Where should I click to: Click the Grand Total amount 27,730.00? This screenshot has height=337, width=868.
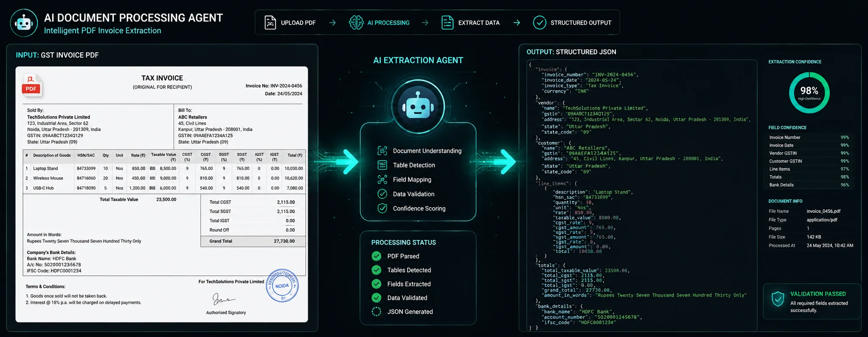[284, 241]
